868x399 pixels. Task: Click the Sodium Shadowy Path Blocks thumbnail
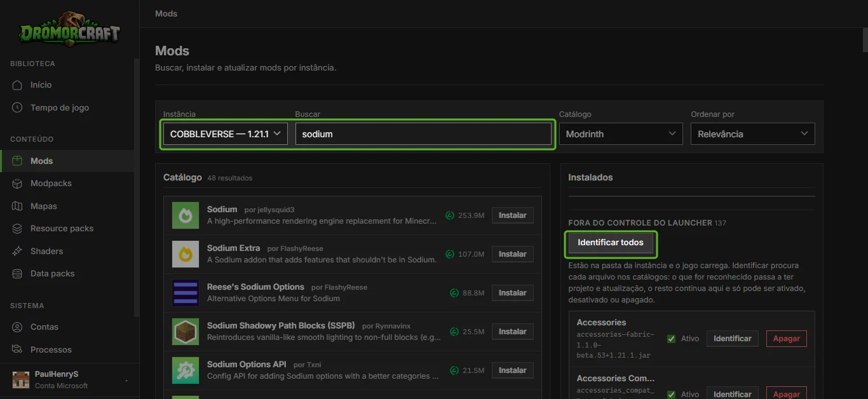pos(186,332)
